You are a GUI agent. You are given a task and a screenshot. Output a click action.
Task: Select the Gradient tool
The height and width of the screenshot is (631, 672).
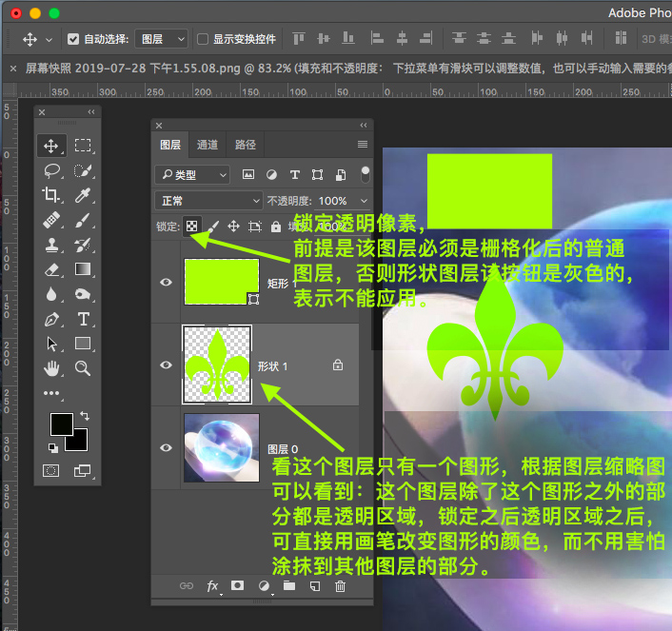tap(83, 268)
